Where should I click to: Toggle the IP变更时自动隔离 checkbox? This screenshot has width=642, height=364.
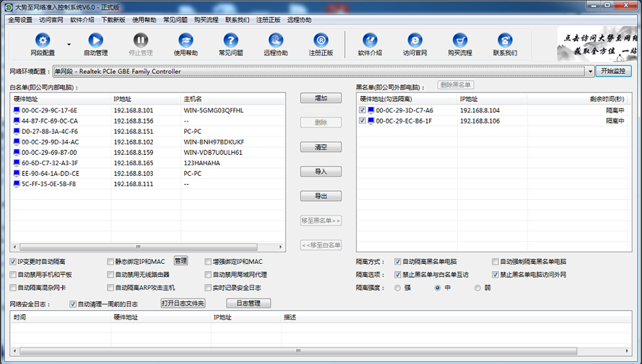(13, 262)
